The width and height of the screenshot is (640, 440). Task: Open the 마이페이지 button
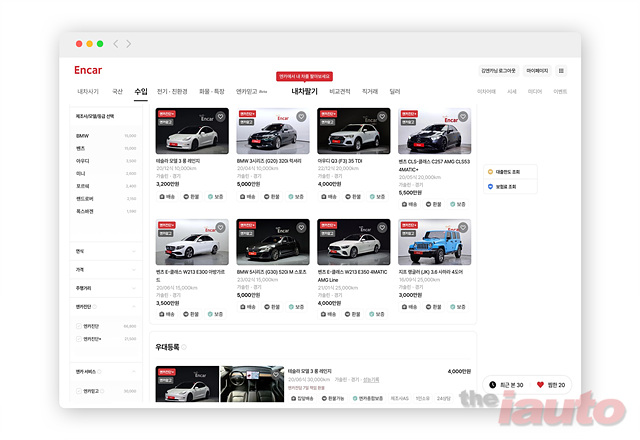point(537,71)
